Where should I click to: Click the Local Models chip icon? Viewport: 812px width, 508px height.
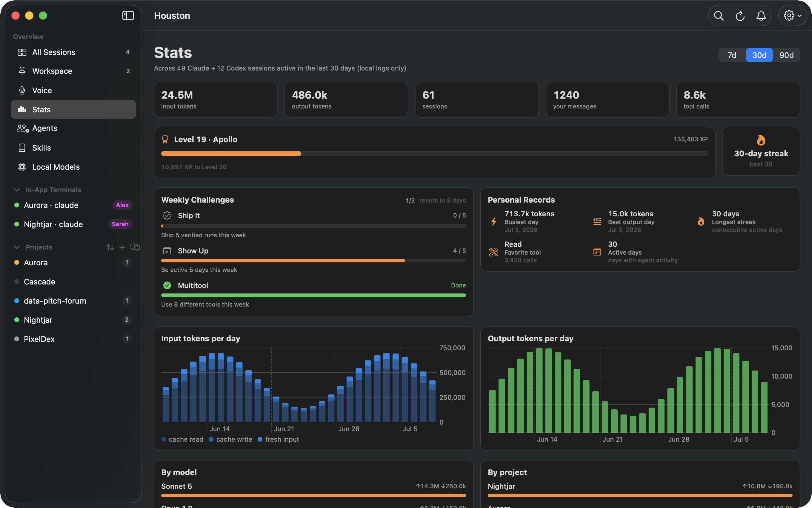pyautogui.click(x=22, y=167)
